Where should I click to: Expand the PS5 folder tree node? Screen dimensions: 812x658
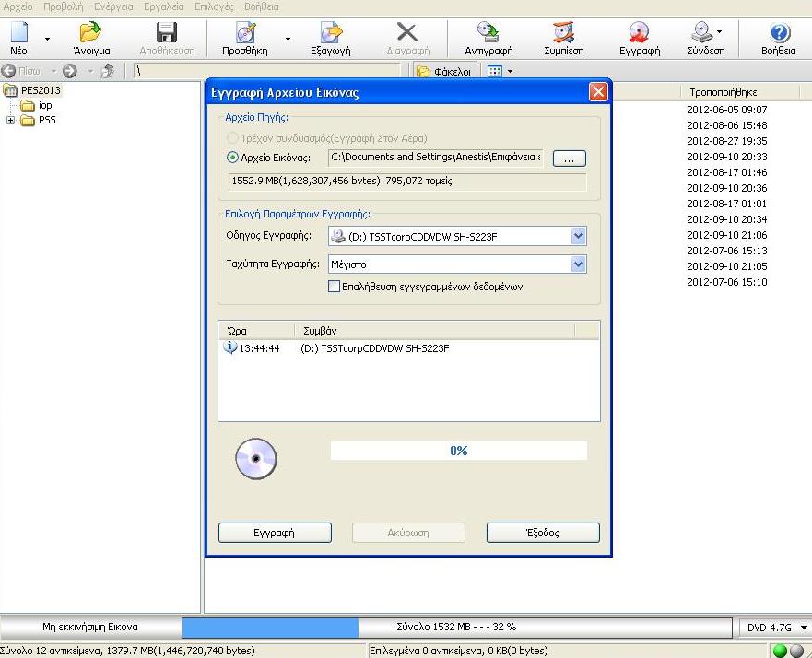[x=11, y=121]
